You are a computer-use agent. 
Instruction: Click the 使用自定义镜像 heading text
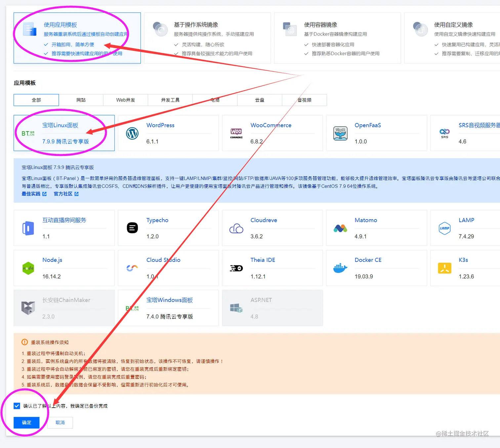tap(453, 25)
